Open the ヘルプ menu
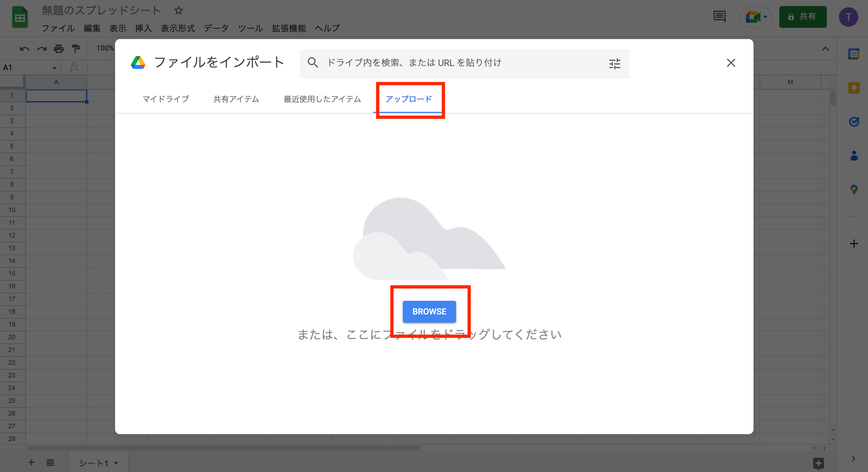This screenshot has height=472, width=868. coord(327,28)
